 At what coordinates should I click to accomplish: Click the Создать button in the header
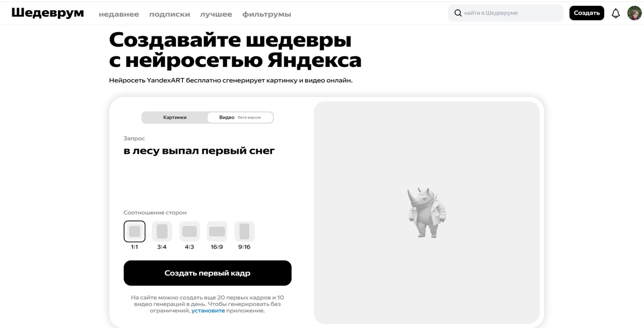[x=587, y=12]
